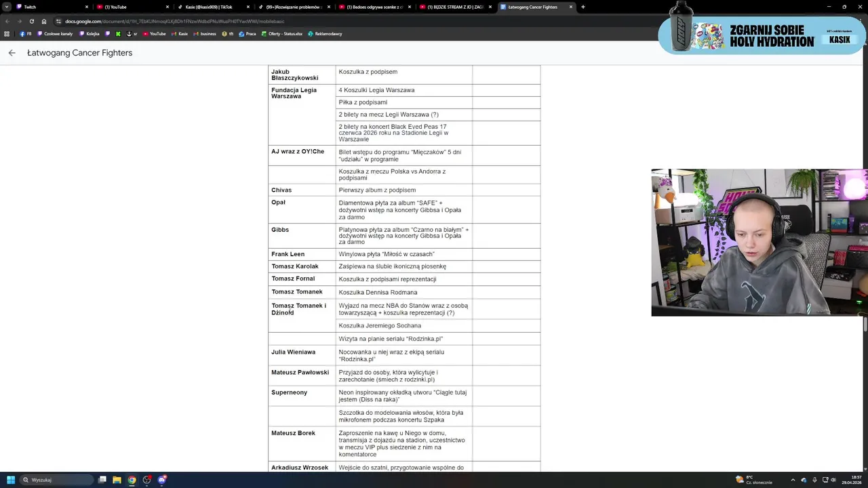
Task: Open the Oferty - Status.xlsx bookmark
Action: [x=281, y=34]
